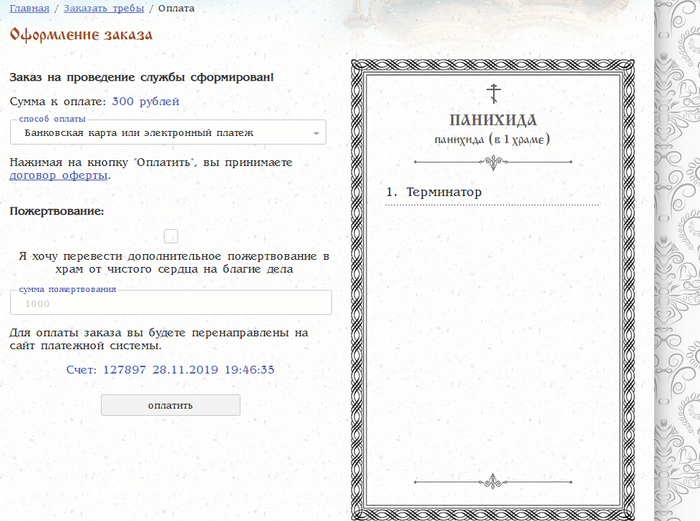Click the ПАНИХИДА title on the note
Image resolution: width=700 pixels, height=521 pixels.
(493, 120)
